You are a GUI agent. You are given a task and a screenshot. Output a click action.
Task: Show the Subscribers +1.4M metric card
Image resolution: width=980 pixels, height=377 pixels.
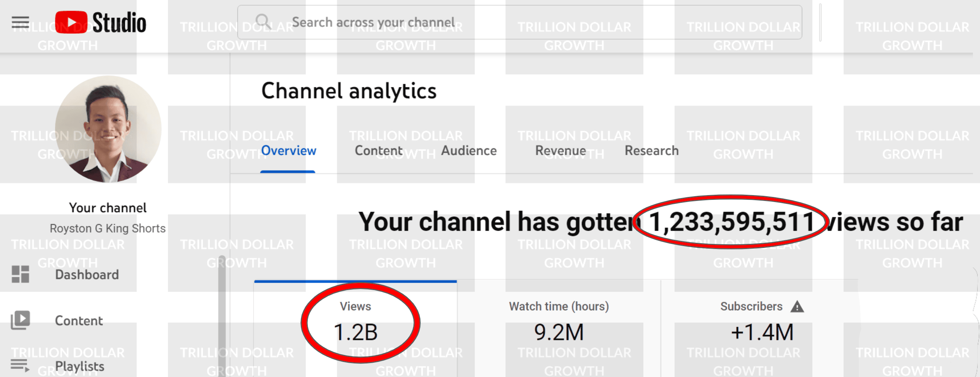click(762, 324)
